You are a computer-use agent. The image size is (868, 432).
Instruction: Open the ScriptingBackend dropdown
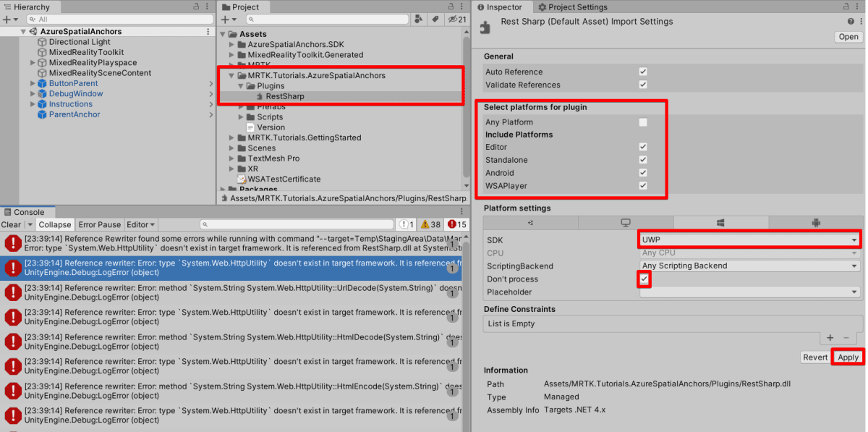750,266
